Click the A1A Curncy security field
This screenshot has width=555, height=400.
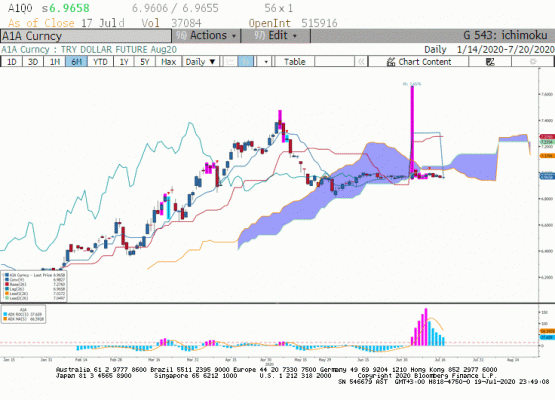pos(86,36)
